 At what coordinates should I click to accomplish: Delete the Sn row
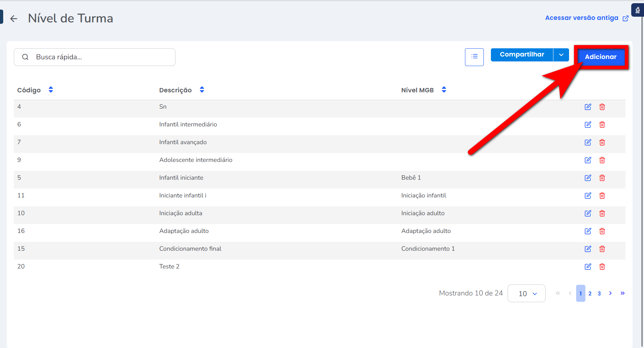[x=602, y=107]
